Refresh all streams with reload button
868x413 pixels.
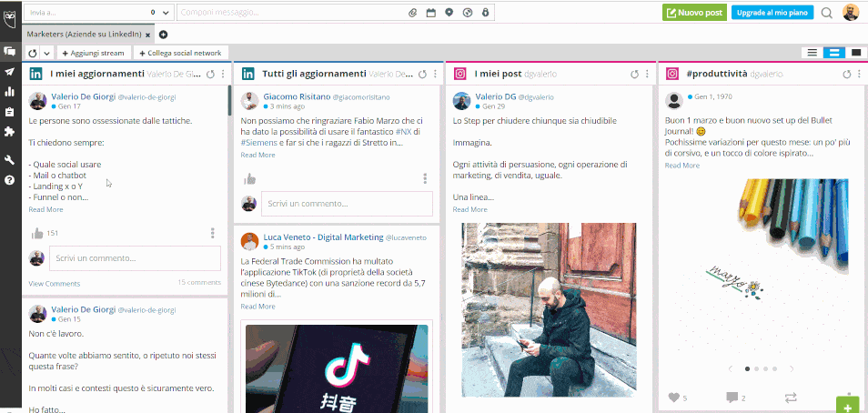[33, 53]
